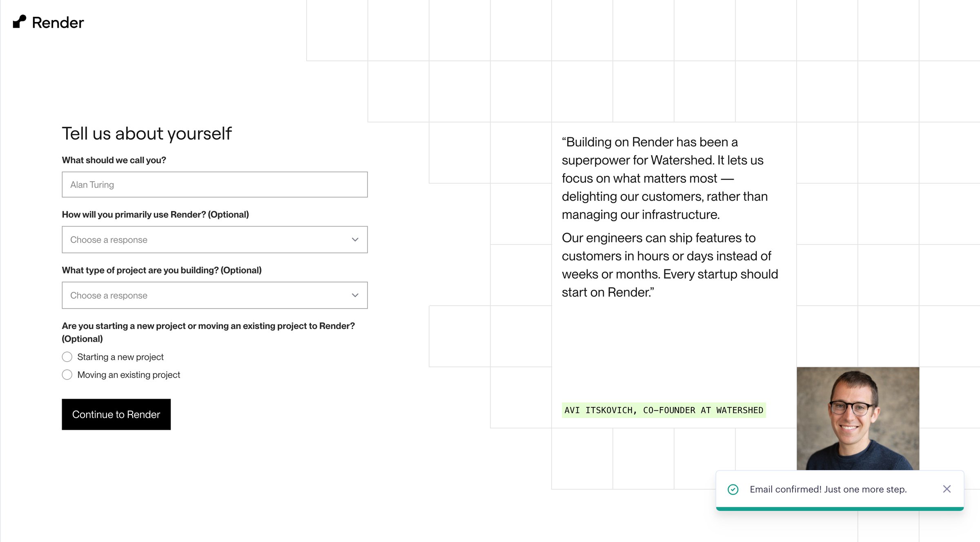Click the Watershed testimonial quote text

pyautogui.click(x=670, y=217)
